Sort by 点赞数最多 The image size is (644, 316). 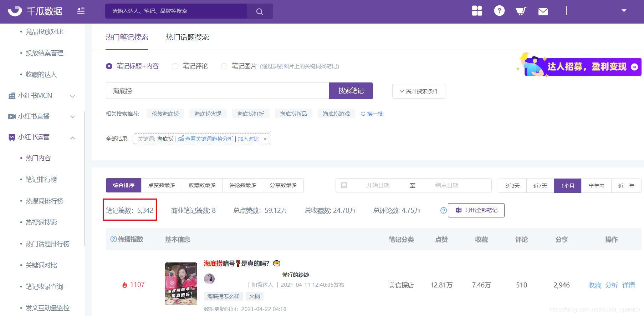point(162,185)
